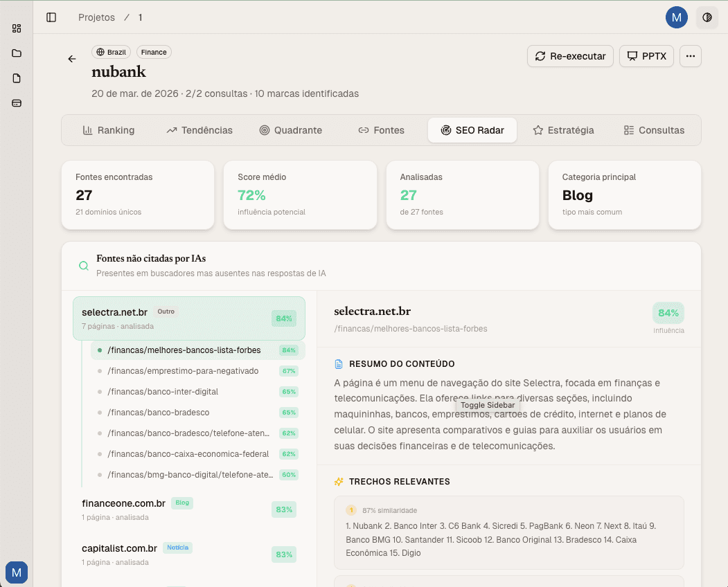Switch to the Fontes tab
Viewport: 728px width, 587px height.
381,130
